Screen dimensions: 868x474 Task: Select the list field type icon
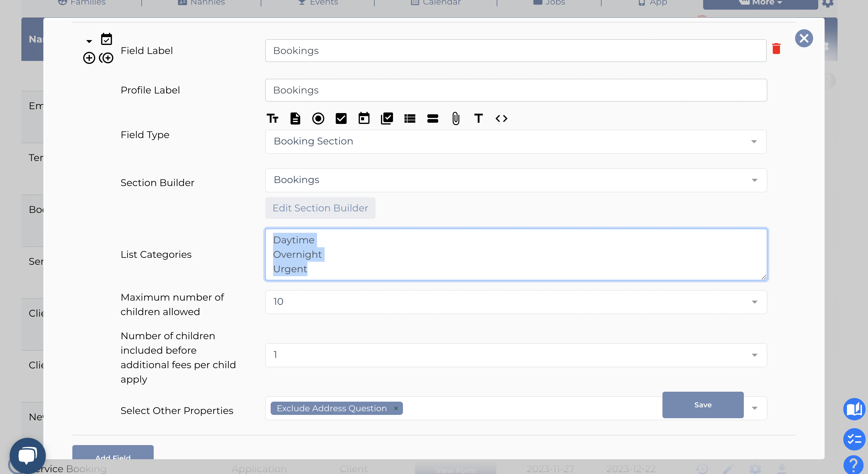pyautogui.click(x=410, y=118)
